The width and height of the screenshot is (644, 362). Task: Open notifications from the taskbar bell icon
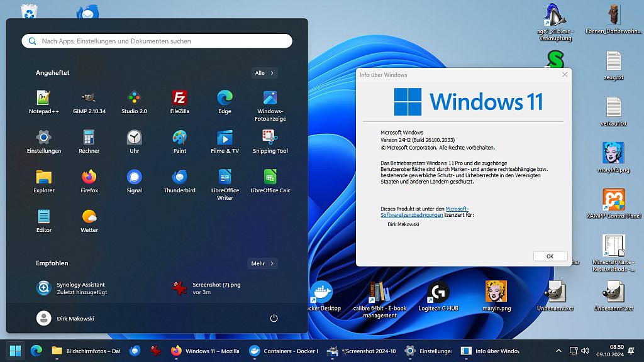click(631, 351)
